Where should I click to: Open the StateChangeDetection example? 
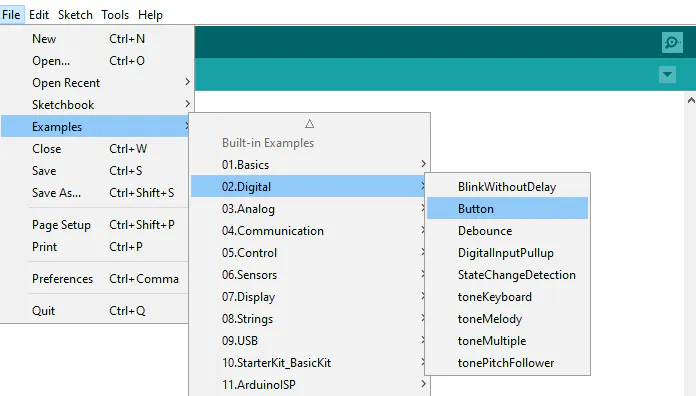507,275
